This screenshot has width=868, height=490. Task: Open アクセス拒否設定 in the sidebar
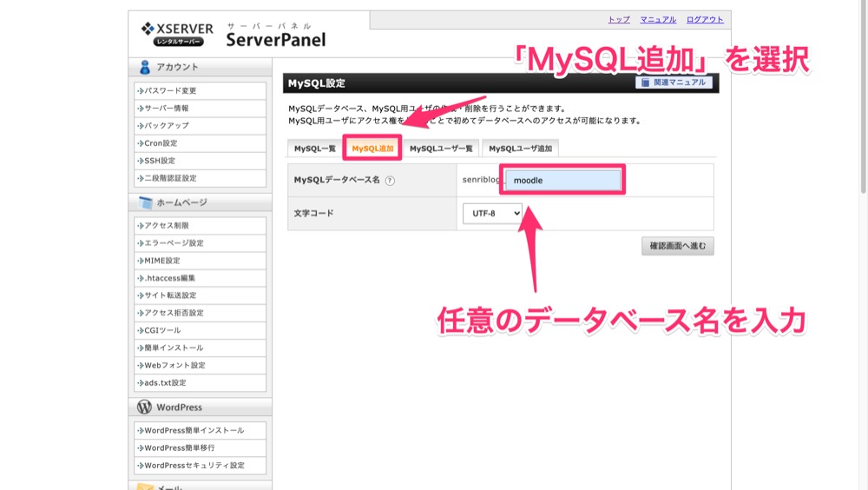200,313
